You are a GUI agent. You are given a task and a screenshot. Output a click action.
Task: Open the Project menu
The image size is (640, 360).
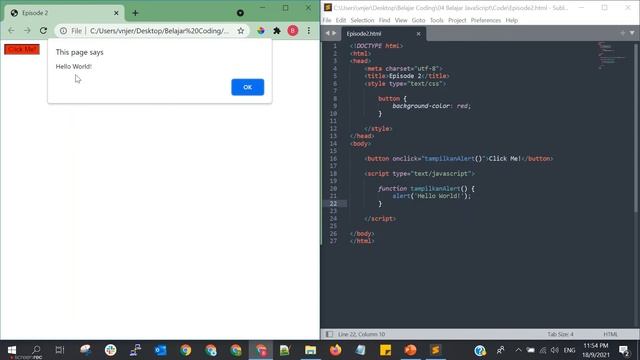point(457,20)
